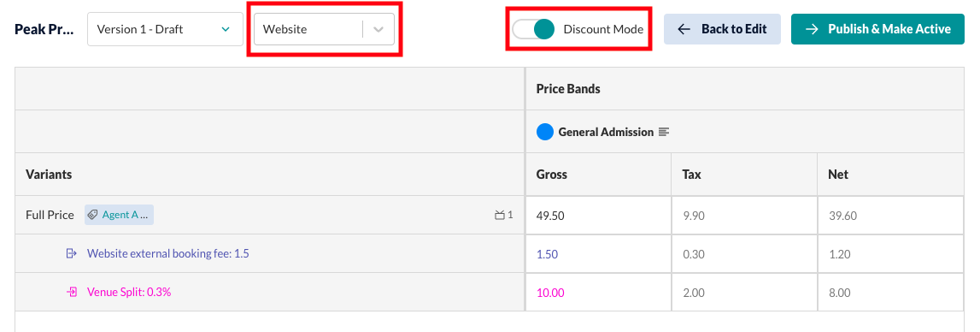
Task: Click the external booking fee arrow icon
Action: coord(72,253)
